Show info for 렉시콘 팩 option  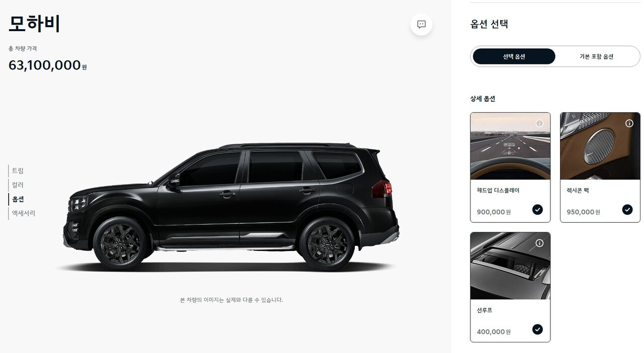(629, 123)
